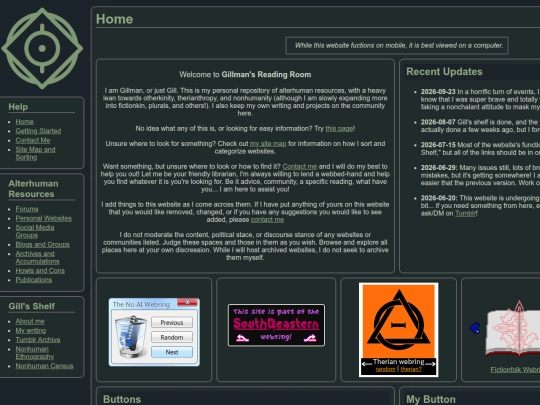
Task: Click the right shoe arrow on SouthEastern webring
Action: tap(309, 338)
